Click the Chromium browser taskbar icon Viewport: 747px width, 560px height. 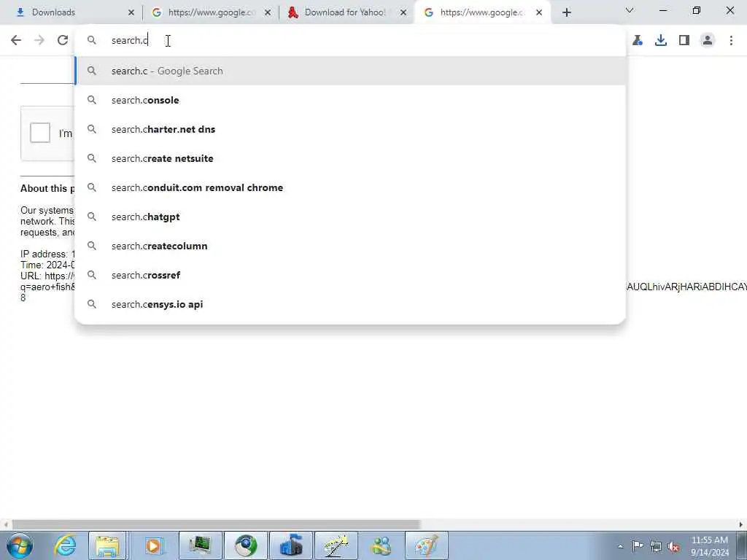pyautogui.click(x=246, y=545)
